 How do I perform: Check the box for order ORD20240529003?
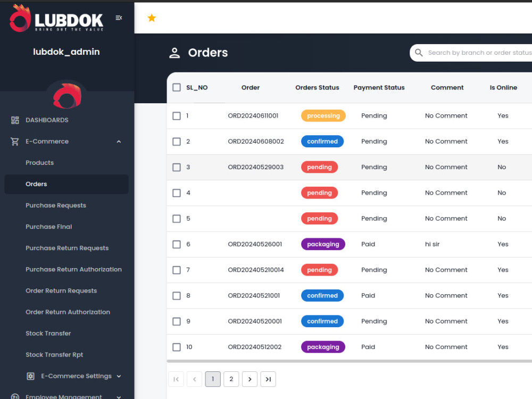[177, 167]
